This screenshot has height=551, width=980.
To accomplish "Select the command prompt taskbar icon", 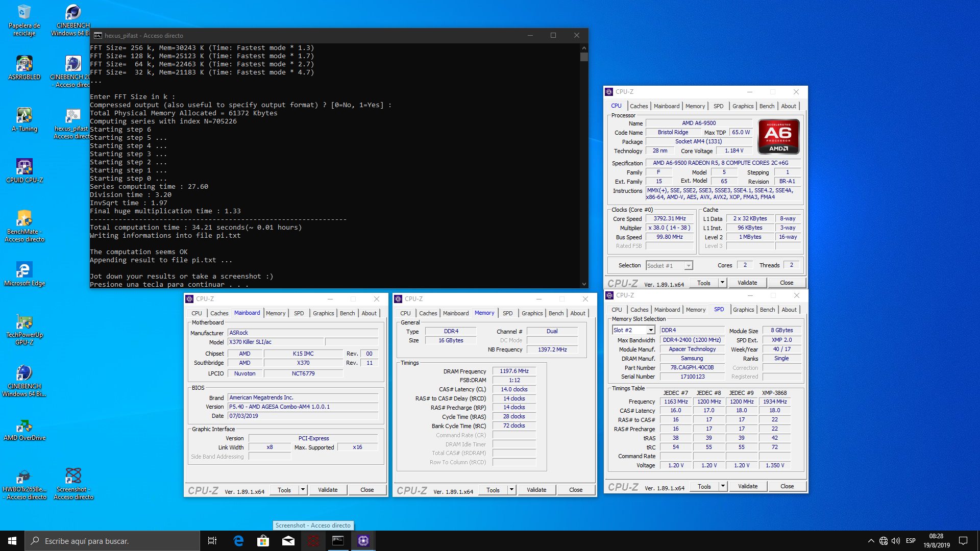I will 338,541.
